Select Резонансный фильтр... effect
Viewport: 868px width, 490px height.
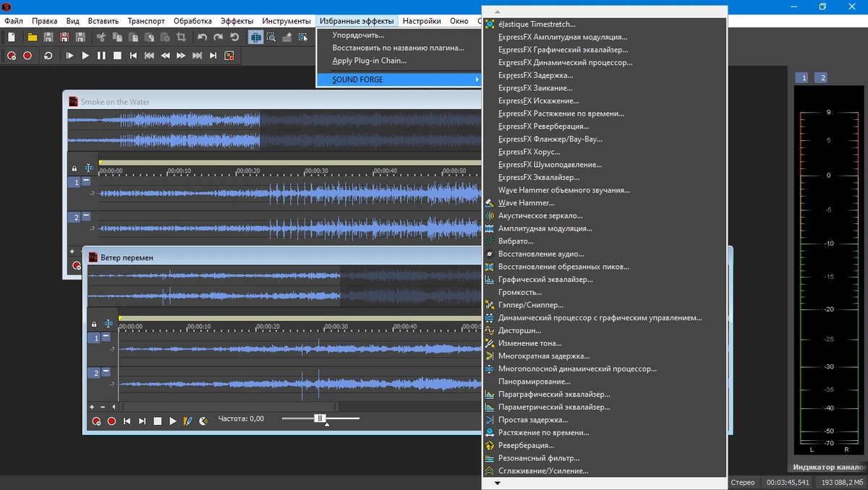point(604,458)
